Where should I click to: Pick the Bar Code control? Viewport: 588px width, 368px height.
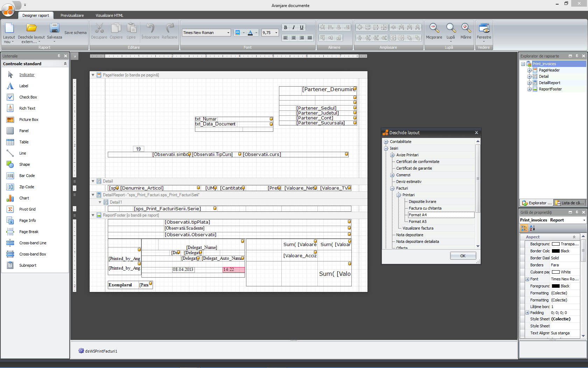pyautogui.click(x=27, y=176)
